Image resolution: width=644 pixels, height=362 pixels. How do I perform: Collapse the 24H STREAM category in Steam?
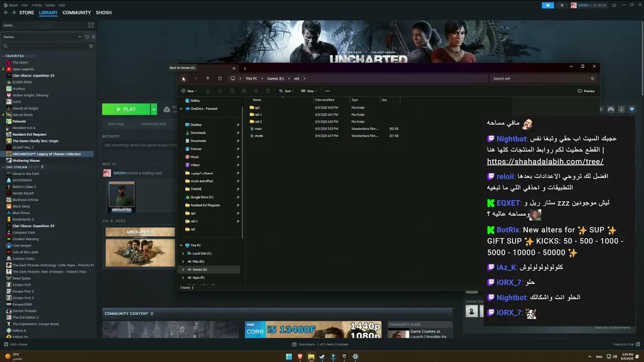[4, 167]
